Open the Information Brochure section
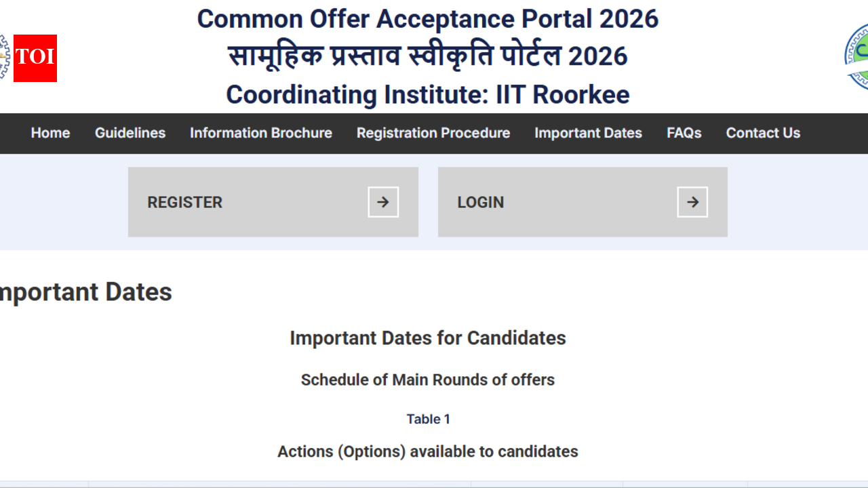The image size is (868, 488). point(261,133)
